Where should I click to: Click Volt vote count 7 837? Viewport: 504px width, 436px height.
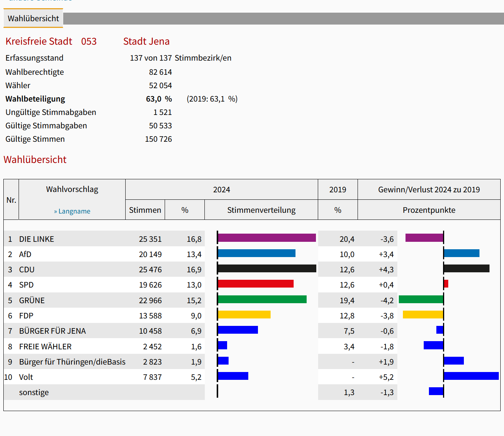coord(152,377)
